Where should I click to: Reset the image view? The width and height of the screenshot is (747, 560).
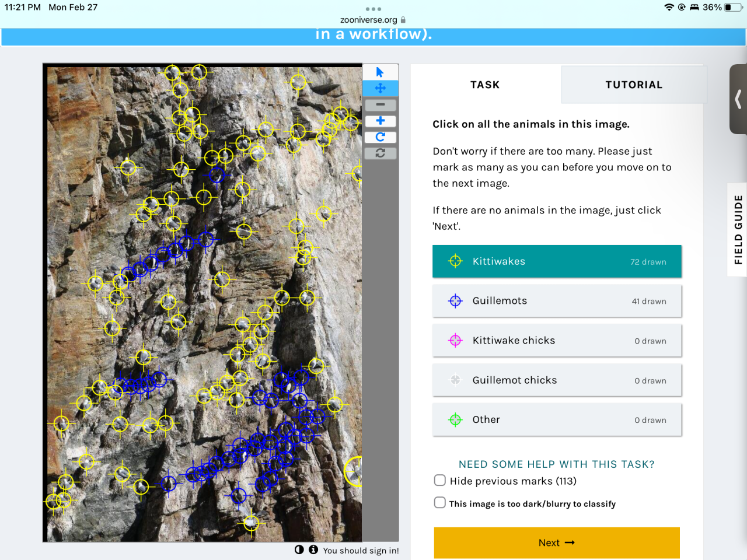380,153
